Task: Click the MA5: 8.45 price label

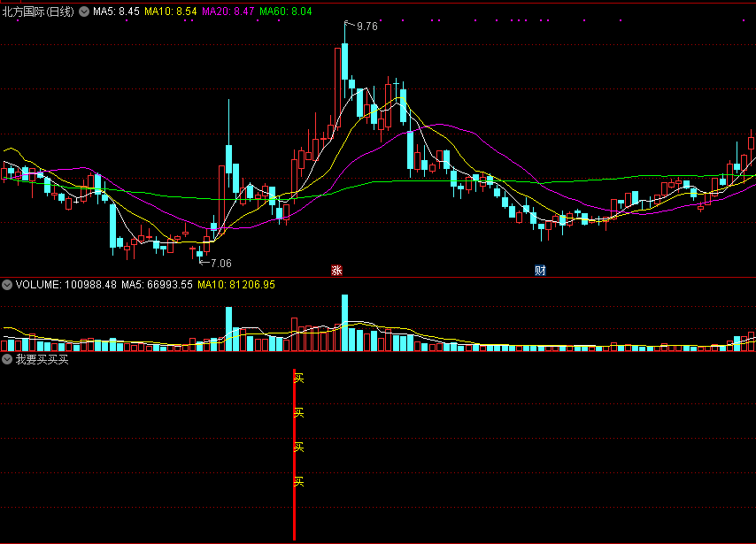Action: 116,11
